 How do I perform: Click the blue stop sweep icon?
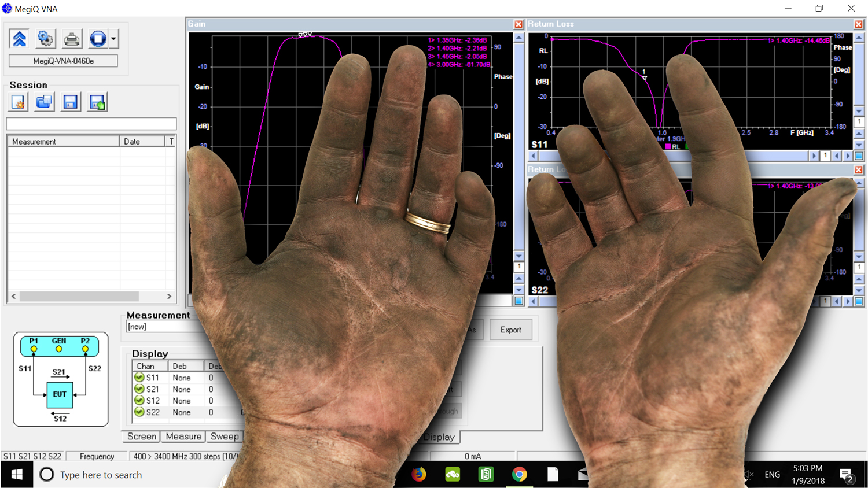97,39
